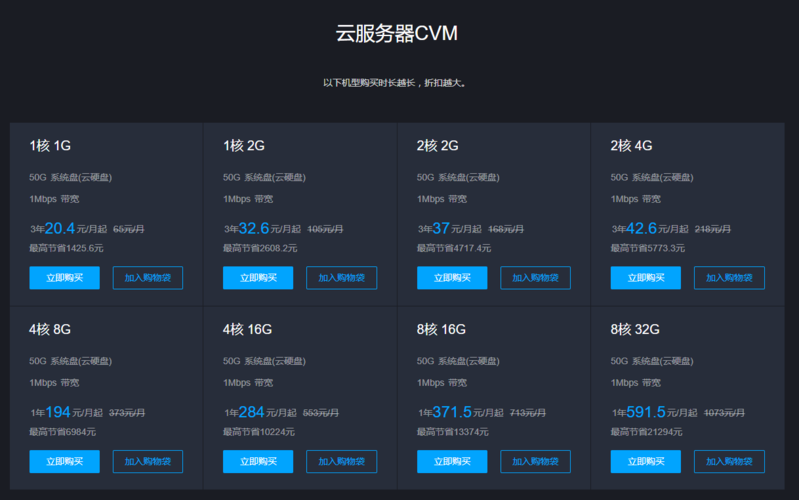
Task: Click the savings text 最高节省1425.6元
Action: [x=66, y=248]
